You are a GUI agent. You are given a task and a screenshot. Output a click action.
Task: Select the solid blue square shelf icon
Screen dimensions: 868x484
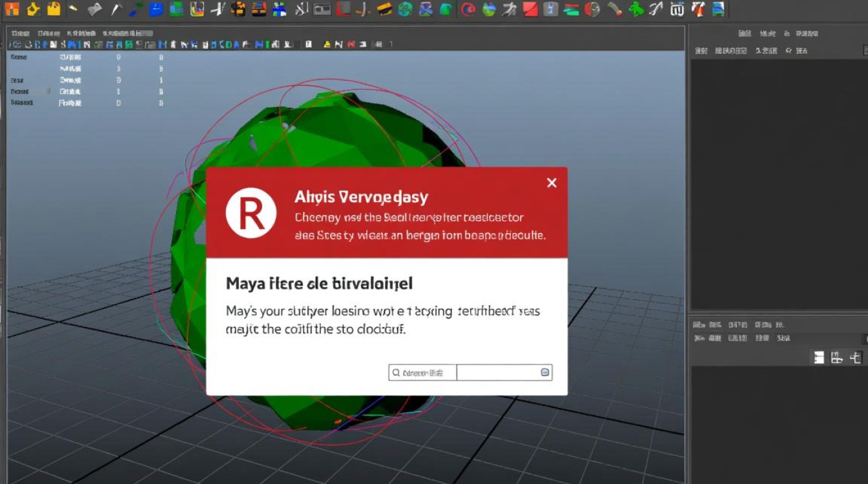pos(156,9)
